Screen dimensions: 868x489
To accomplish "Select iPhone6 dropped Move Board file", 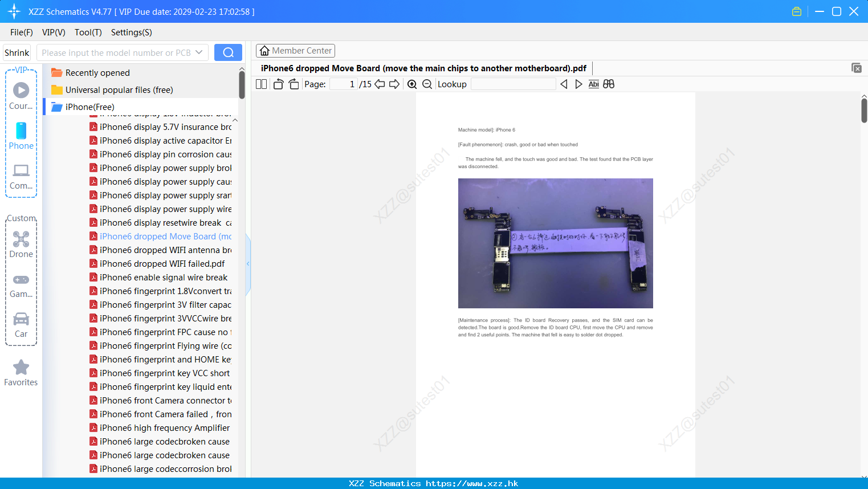I will [161, 236].
